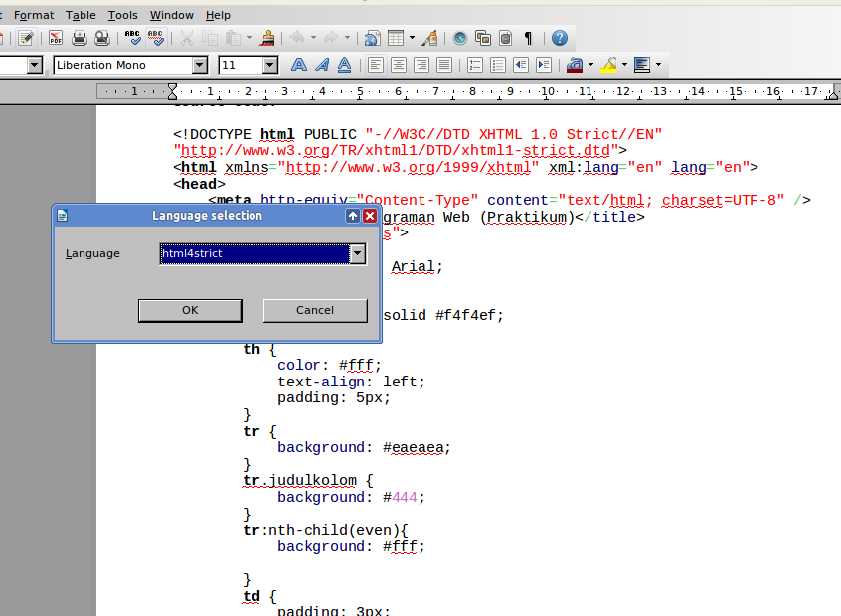Open Page Preview icon
The image size is (841, 616).
[x=102, y=38]
